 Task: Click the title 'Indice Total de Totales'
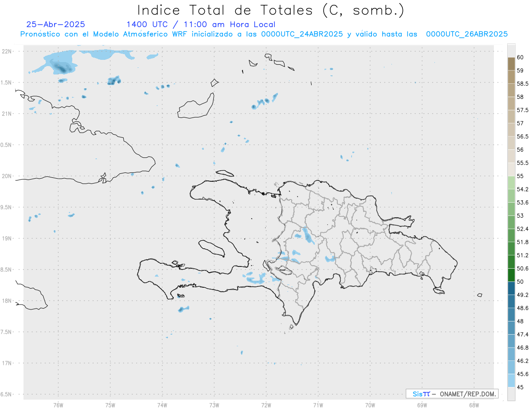tap(227, 10)
